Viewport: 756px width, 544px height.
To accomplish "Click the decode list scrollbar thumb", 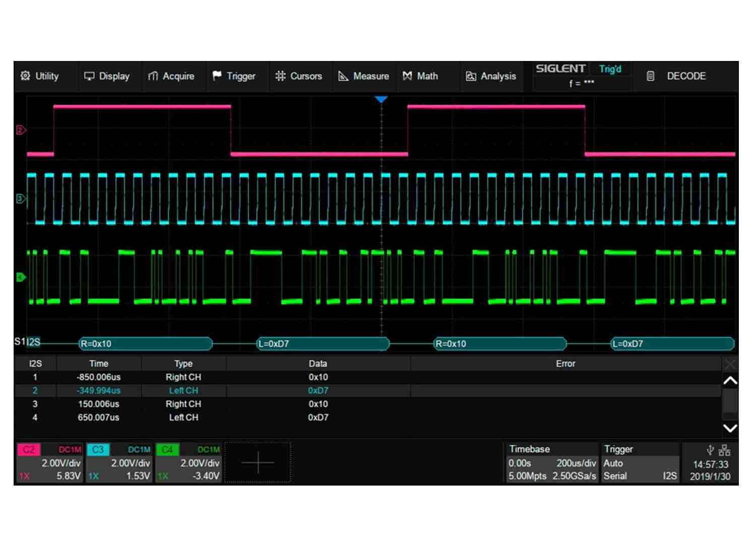I will coord(730,401).
